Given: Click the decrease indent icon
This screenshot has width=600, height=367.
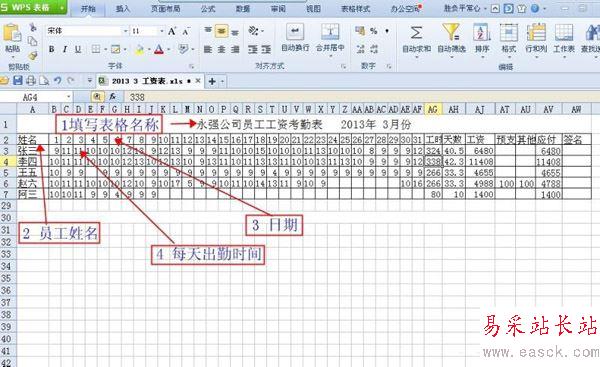Looking at the screenshot, I should (253, 49).
